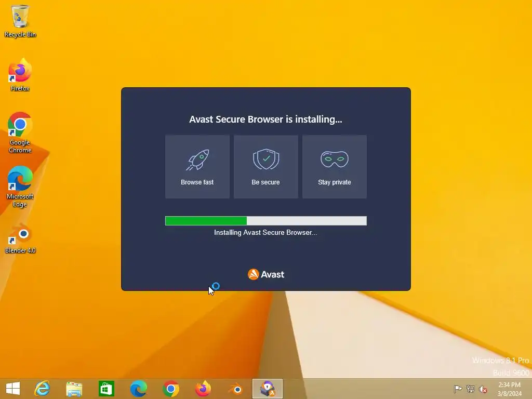Select the Firefox desktop shortcut
Image resolution: width=532 pixels, height=399 pixels.
click(20, 75)
